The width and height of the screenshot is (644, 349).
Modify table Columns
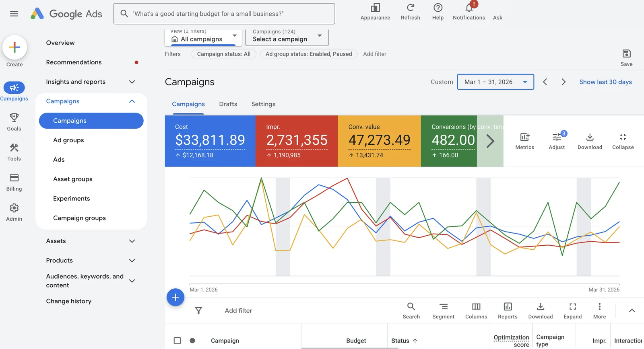(476, 311)
